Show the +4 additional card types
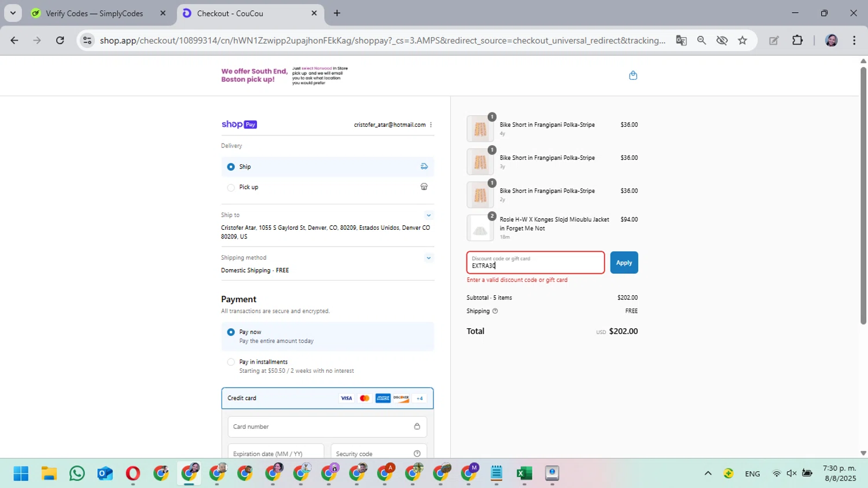868x488 pixels. coord(420,398)
